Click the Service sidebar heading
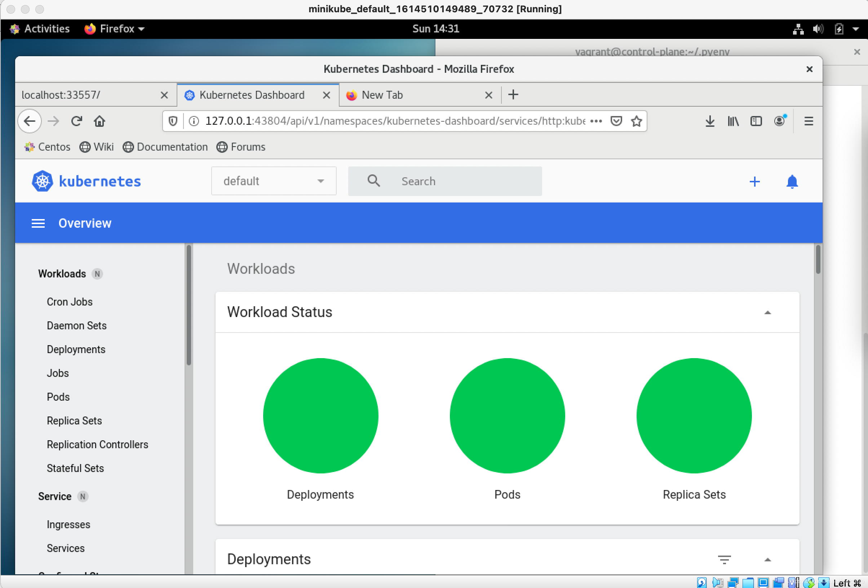The image size is (868, 588). click(54, 496)
